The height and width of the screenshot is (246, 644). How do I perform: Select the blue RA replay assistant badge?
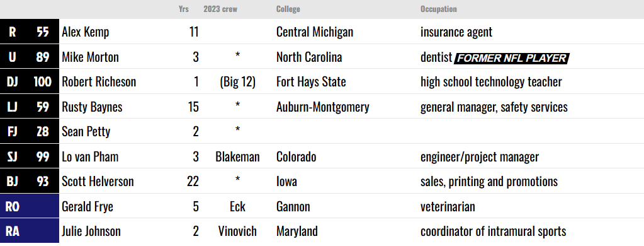point(30,231)
